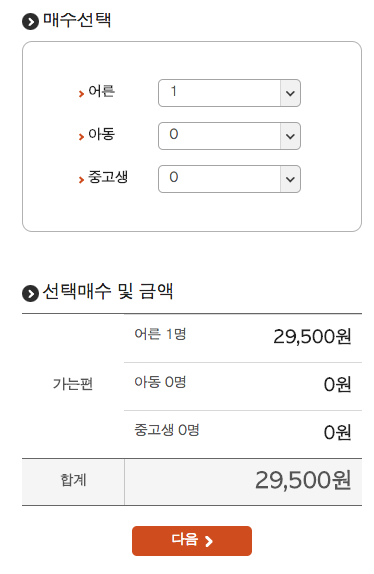374x574 pixels.
Task: Open the 중고생 ticket count dropdown
Action: click(229, 179)
